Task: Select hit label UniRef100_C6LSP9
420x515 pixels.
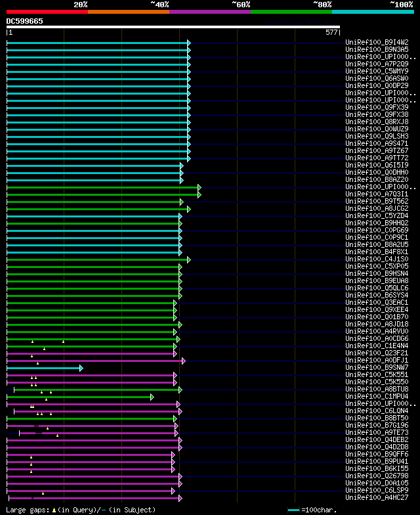Action: (377, 490)
